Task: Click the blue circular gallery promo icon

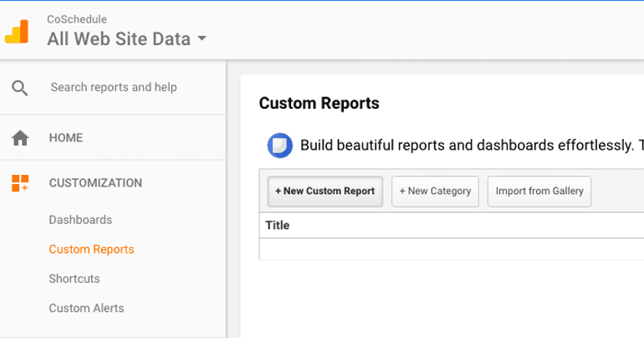Action: tap(280, 146)
